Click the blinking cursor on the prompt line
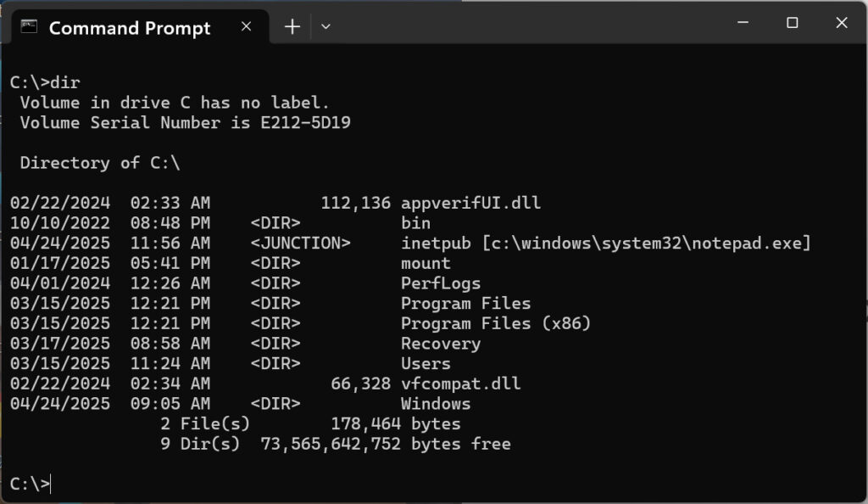This screenshot has width=868, height=504. pos(49,484)
